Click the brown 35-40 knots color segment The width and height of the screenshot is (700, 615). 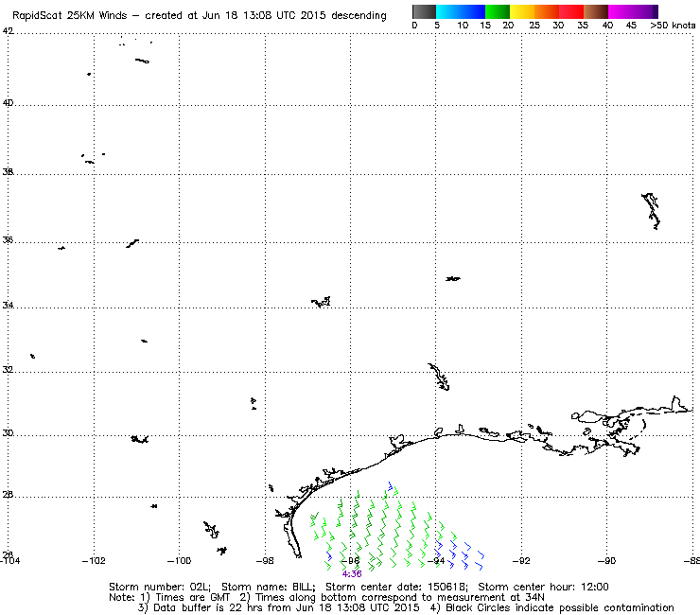coord(596,11)
